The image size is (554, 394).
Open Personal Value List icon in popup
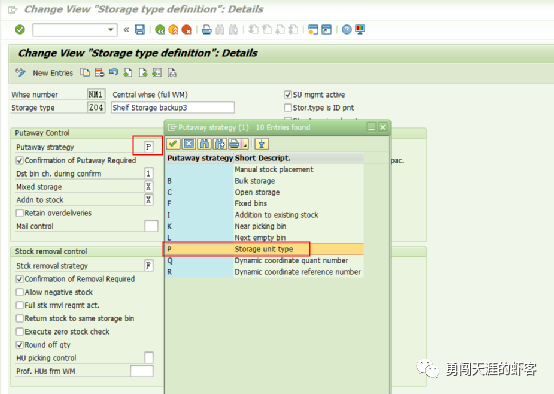tap(262, 144)
